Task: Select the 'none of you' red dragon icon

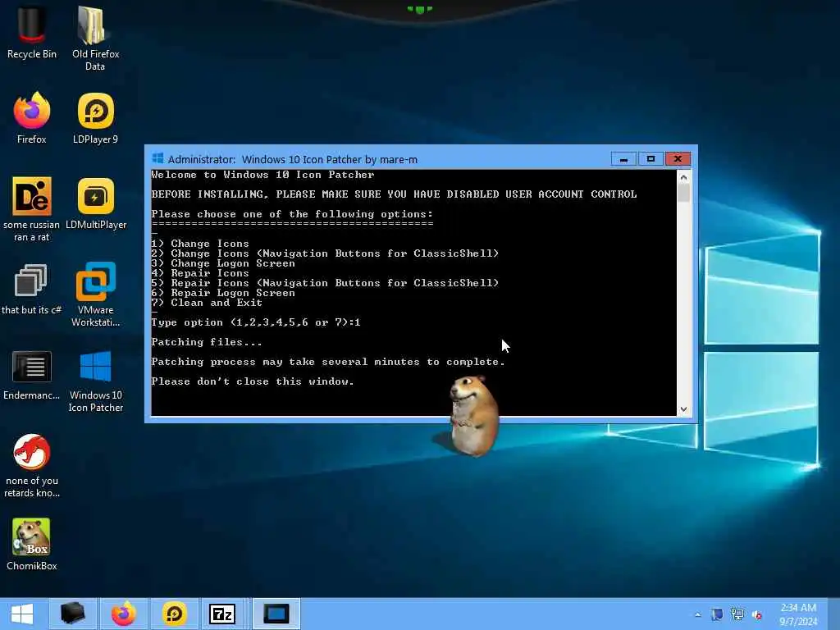Action: [32, 465]
